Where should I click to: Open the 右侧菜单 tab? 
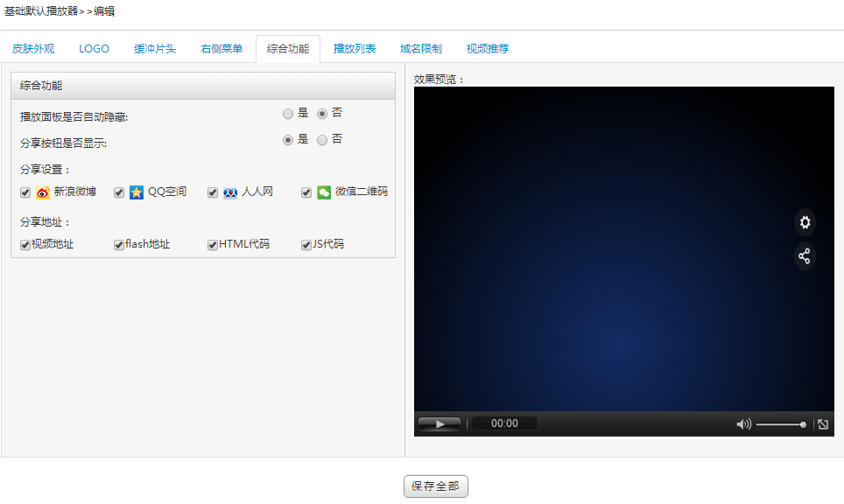tap(222, 49)
